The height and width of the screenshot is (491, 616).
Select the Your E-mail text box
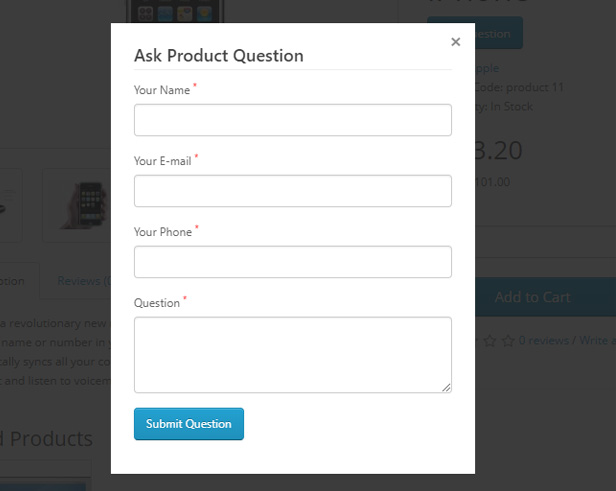tap(293, 191)
